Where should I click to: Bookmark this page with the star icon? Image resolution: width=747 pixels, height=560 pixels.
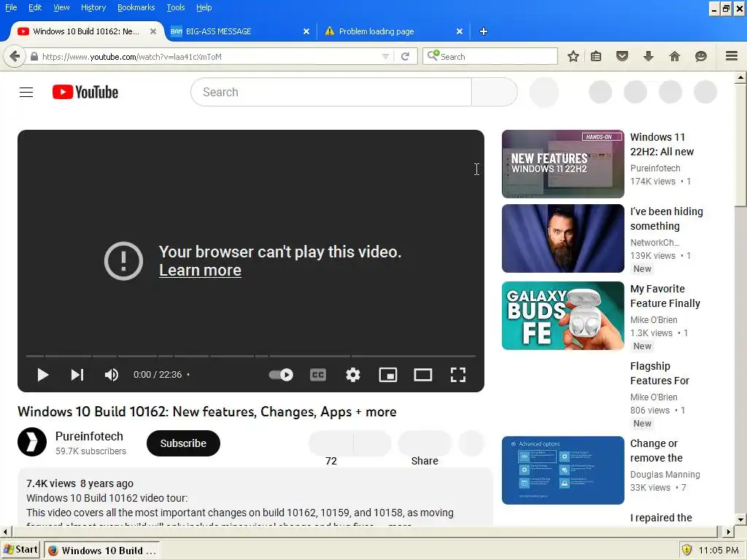(573, 57)
